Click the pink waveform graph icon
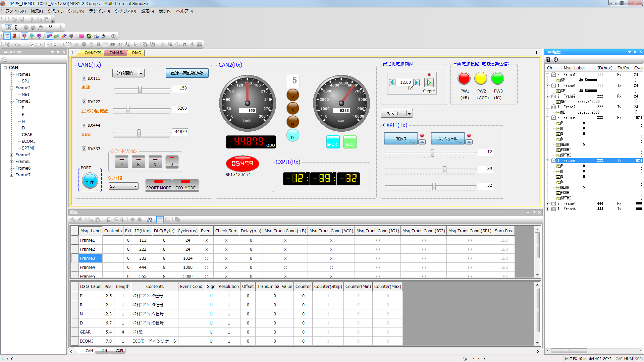Image resolution: width=644 pixels, height=362 pixels. [x=82, y=36]
